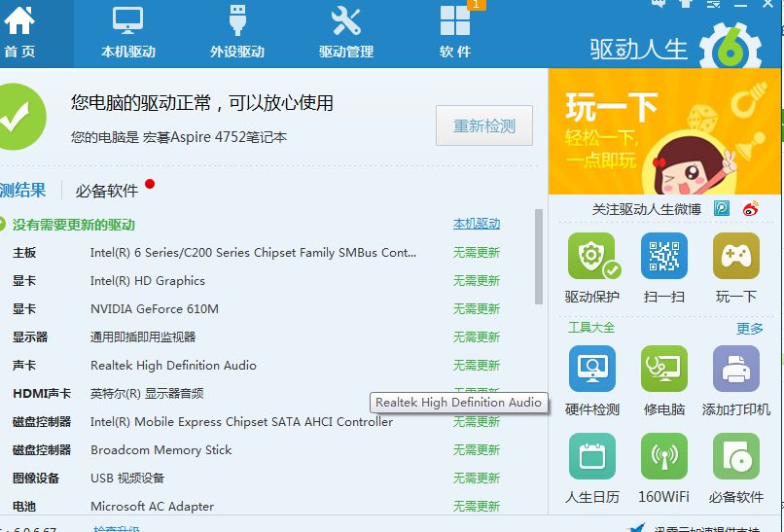Select 通用即插即用监视器 row

[x=256, y=337]
